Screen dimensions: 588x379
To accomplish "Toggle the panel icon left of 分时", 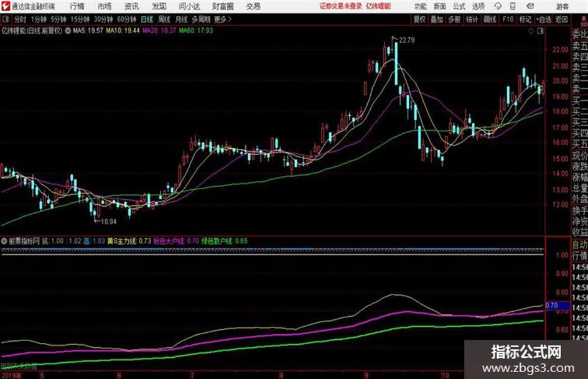I will point(6,19).
